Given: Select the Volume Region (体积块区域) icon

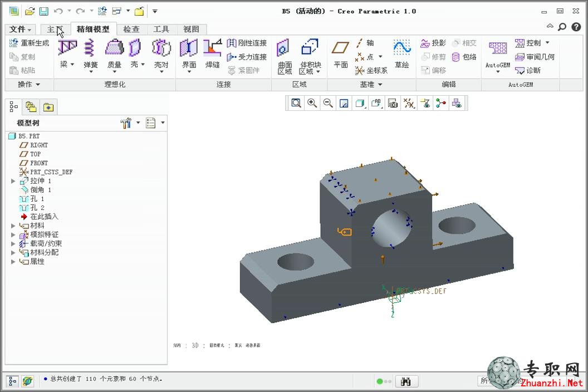Looking at the screenshot, I should 310,48.
